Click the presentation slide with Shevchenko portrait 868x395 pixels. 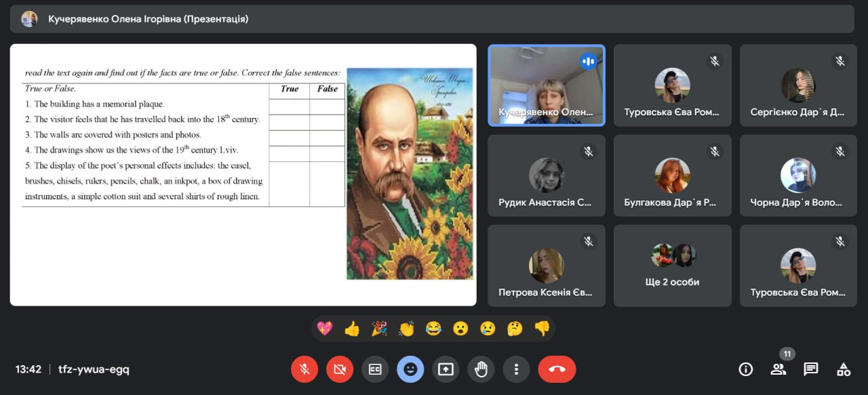(x=243, y=175)
